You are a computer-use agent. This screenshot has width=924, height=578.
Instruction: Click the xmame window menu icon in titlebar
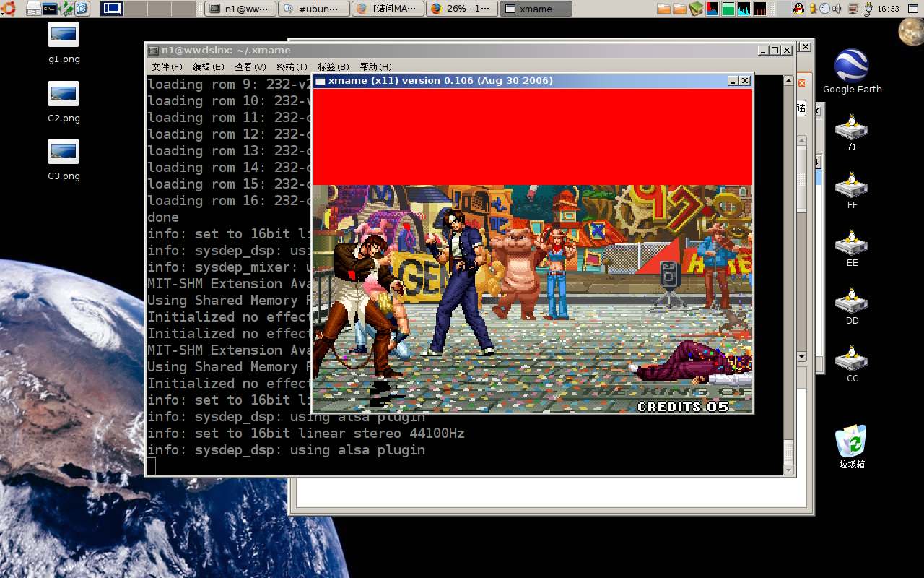[321, 81]
